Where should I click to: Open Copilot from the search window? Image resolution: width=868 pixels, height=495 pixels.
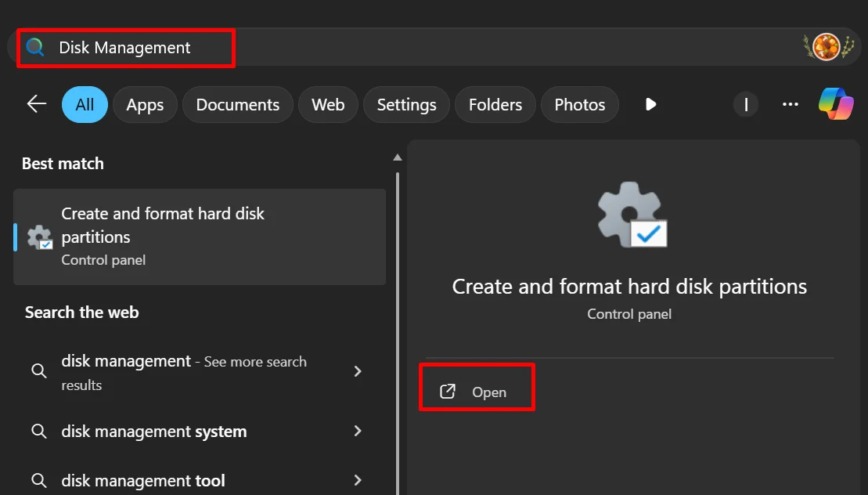pyautogui.click(x=836, y=103)
